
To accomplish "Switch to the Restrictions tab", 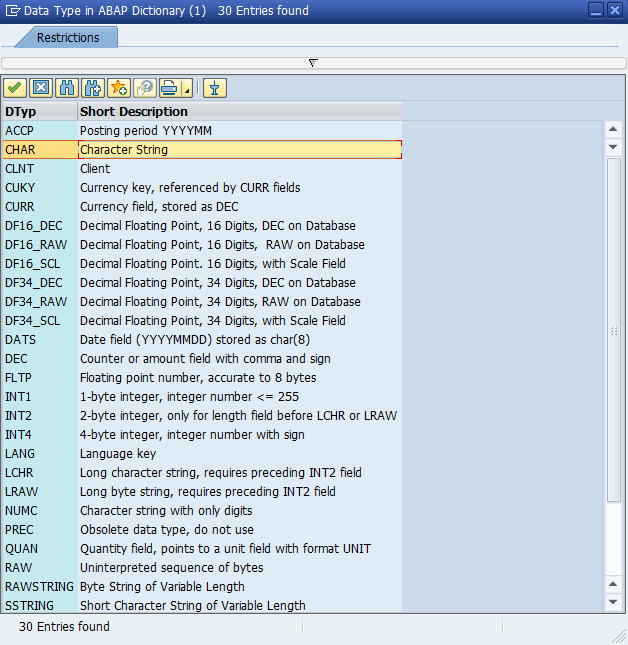I will coord(68,37).
